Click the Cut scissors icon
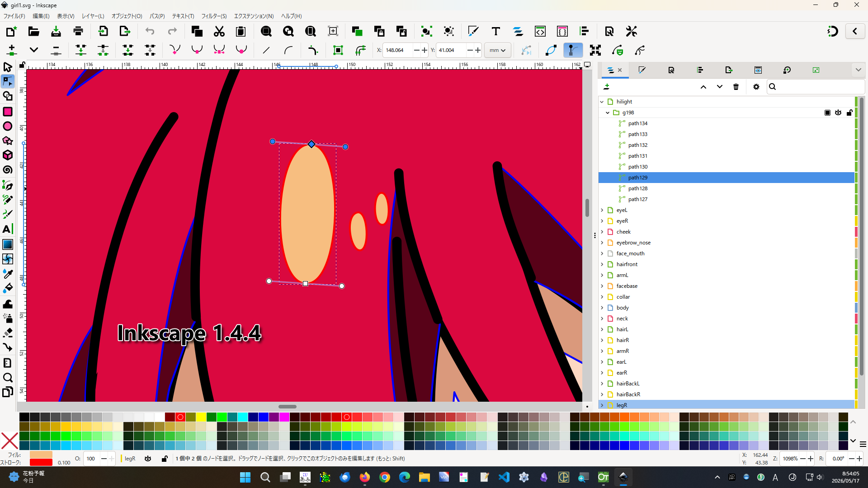Viewport: 868px width, 488px height. coord(219,31)
